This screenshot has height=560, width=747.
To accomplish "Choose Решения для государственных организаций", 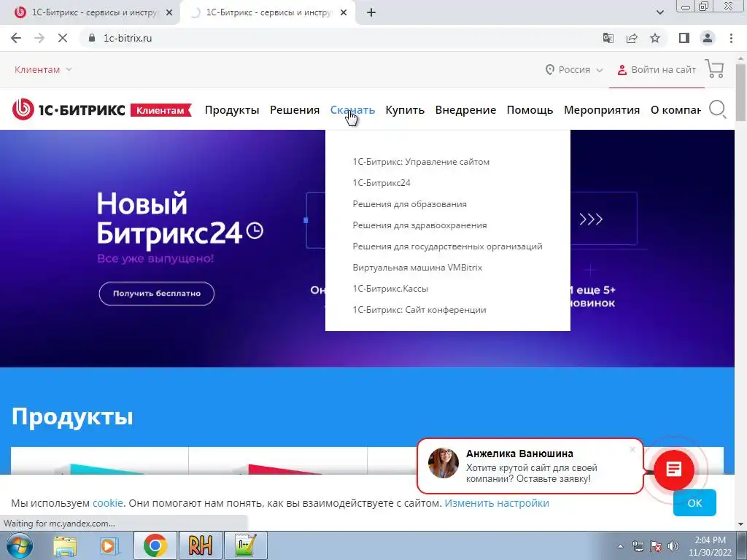I will [447, 246].
